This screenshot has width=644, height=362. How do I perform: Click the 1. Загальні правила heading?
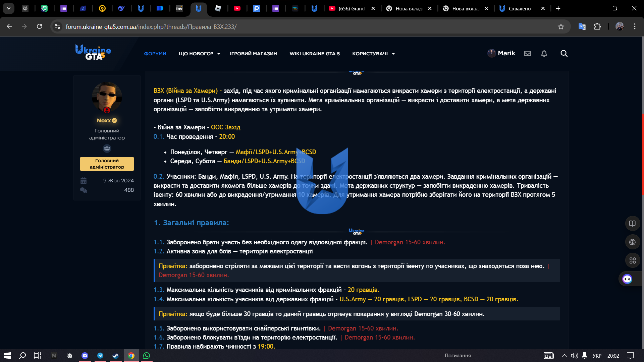point(191,223)
